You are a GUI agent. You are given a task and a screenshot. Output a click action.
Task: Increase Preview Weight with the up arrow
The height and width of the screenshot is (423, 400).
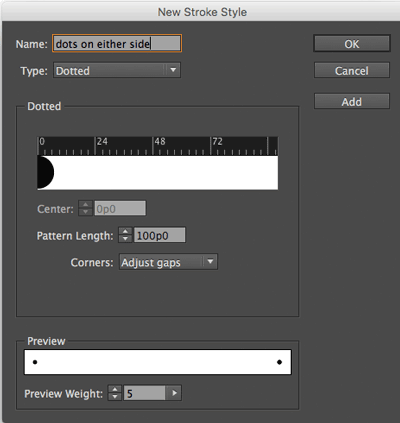point(115,389)
